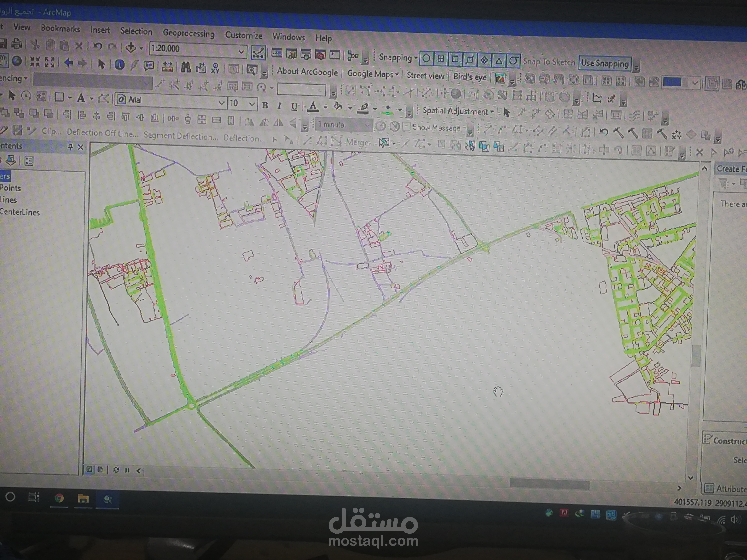This screenshot has height=560, width=747.
Task: Click the About ArcGoogle button
Action: 307,72
